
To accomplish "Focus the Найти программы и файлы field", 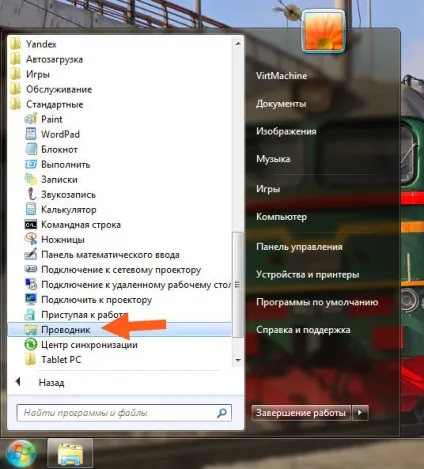I will (124, 413).
